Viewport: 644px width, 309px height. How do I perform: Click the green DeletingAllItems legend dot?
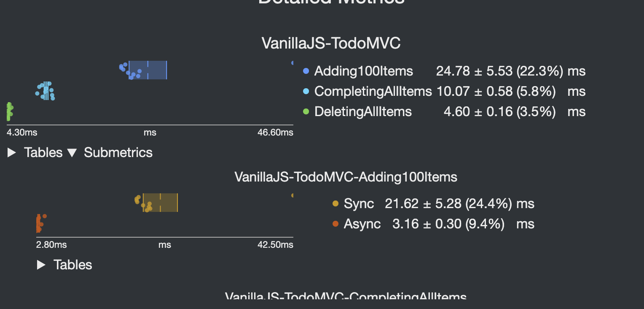pyautogui.click(x=306, y=111)
